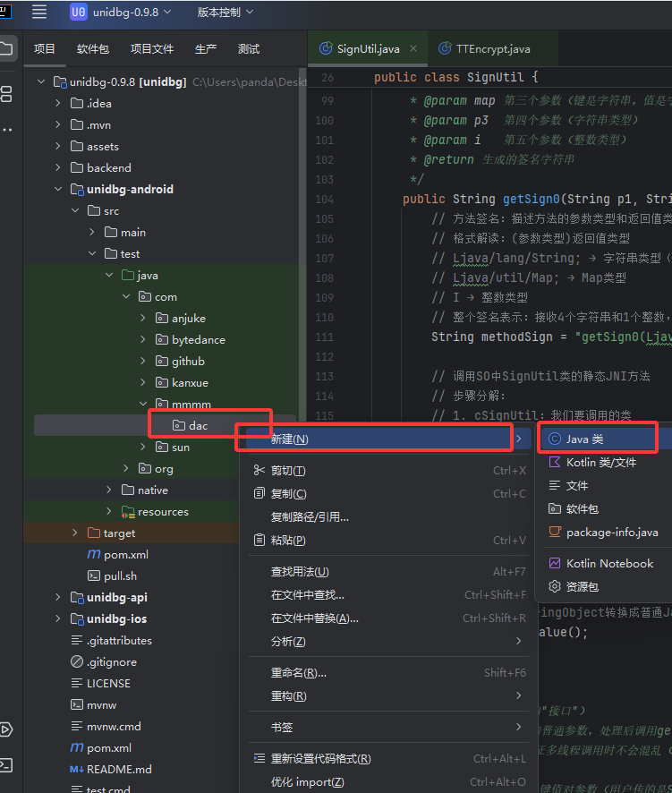Expand the kanxue package
The image size is (672, 793).
pyautogui.click(x=143, y=382)
